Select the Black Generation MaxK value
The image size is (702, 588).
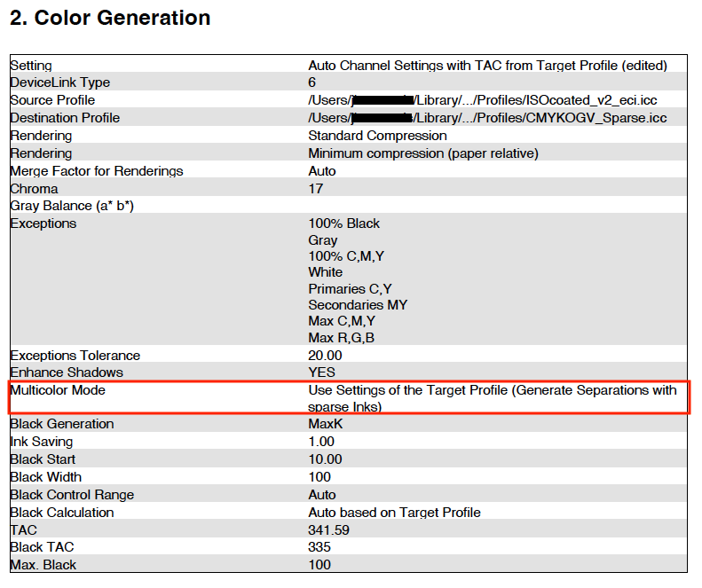pos(325,424)
